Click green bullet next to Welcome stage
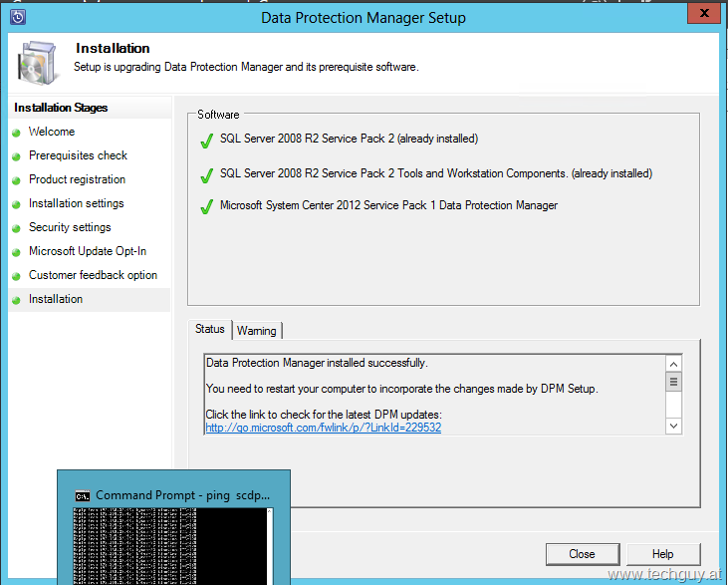The image size is (728, 585). pyautogui.click(x=16, y=133)
